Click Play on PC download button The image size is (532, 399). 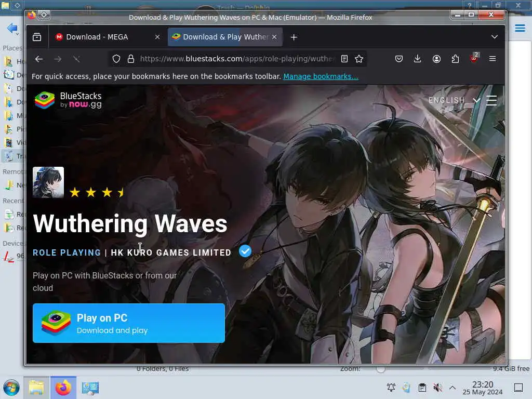[129, 323]
